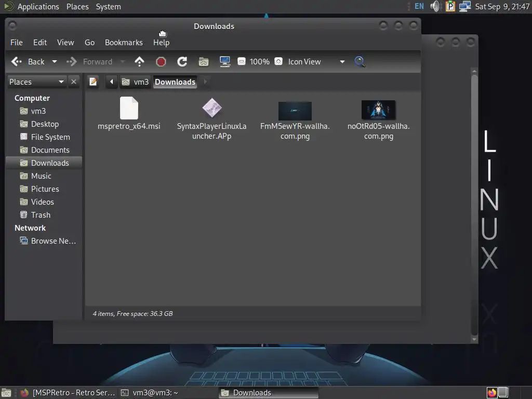Click the right path bar scroll arrow

[205, 82]
